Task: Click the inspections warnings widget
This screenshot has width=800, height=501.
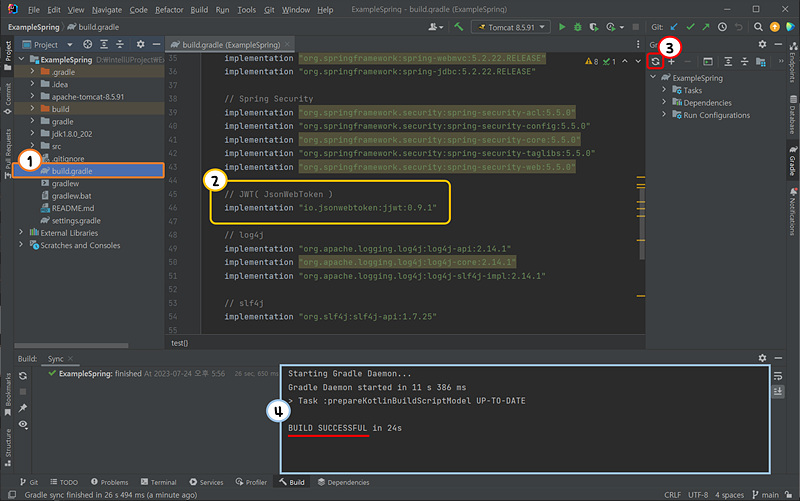Action: 601,61
